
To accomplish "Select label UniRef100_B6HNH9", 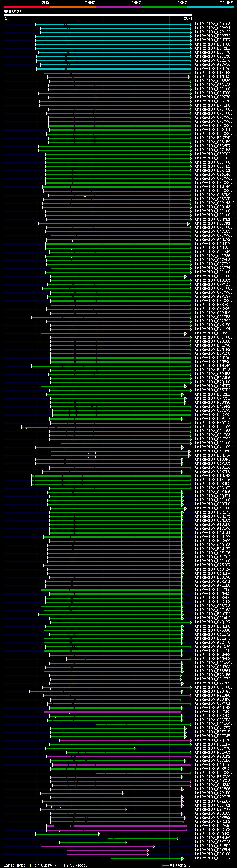I will pyautogui.click(x=213, y=838).
